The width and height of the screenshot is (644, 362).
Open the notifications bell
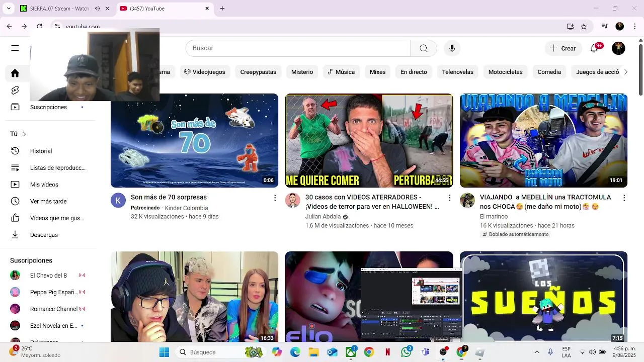click(595, 48)
